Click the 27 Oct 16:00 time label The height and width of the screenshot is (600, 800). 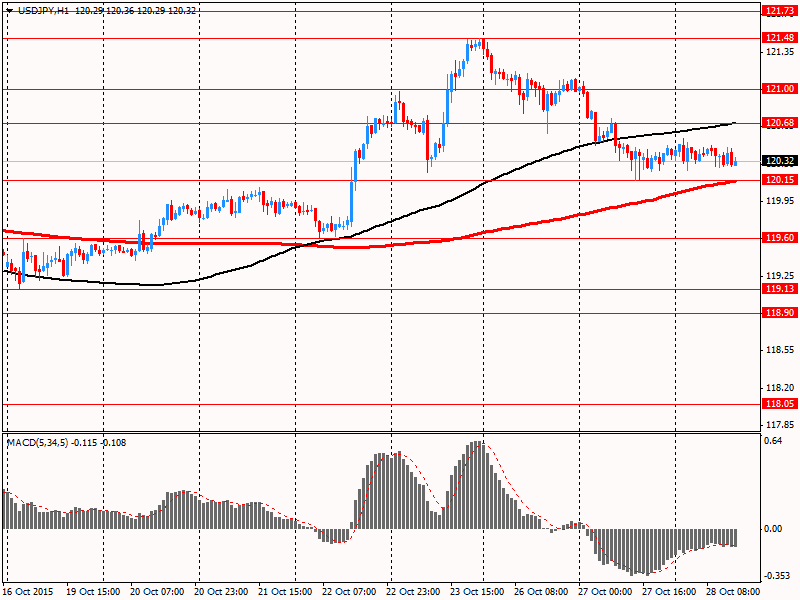pyautogui.click(x=669, y=592)
